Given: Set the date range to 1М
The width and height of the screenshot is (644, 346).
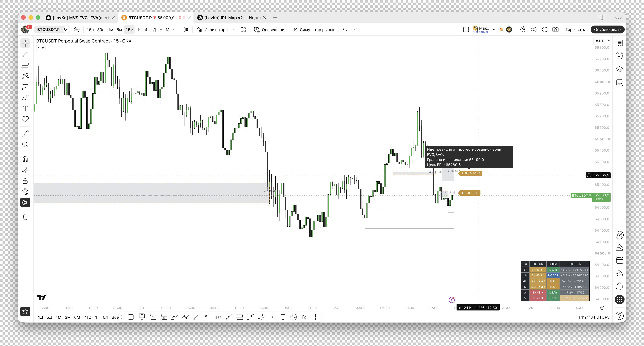Looking at the screenshot, I should tap(58, 317).
